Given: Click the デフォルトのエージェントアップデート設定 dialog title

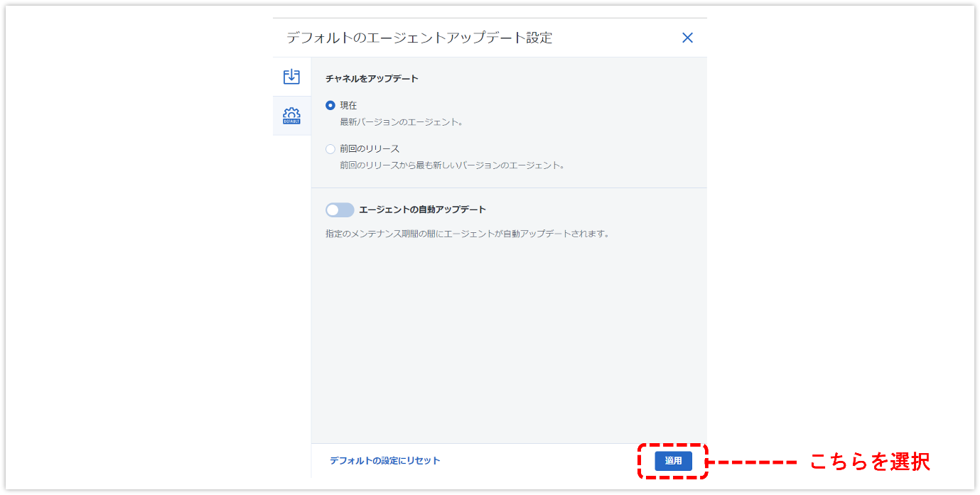Looking at the screenshot, I should tap(419, 38).
